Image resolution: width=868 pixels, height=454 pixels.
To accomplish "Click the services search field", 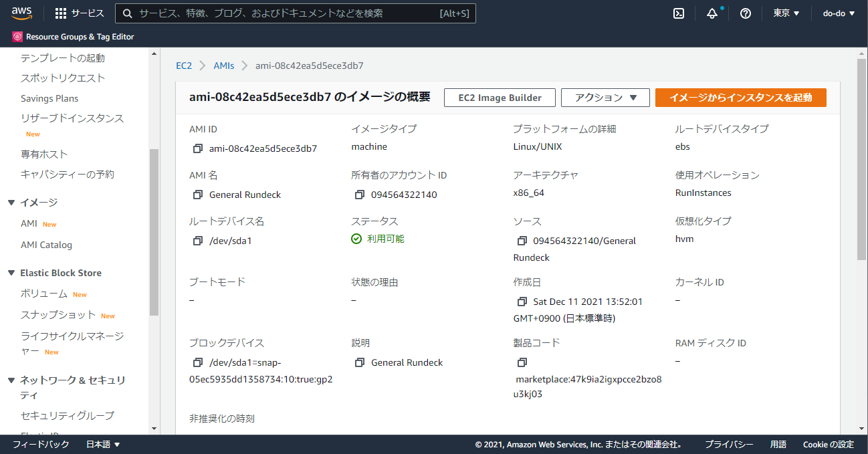I will point(296,13).
